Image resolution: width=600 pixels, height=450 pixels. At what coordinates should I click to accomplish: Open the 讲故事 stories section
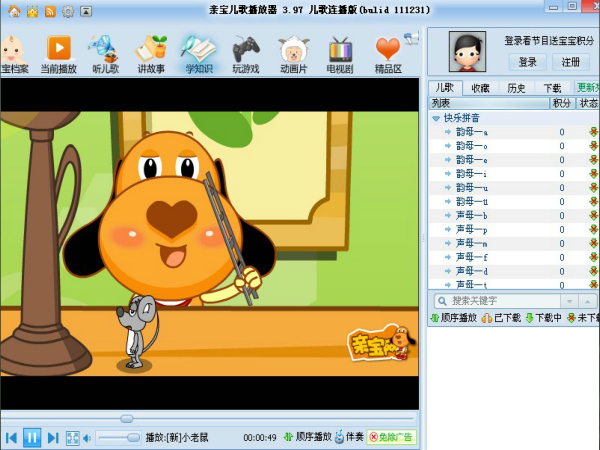151,52
